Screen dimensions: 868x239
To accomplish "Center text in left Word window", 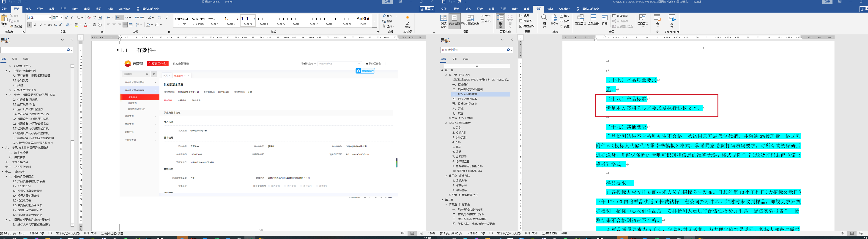I will coord(114,24).
